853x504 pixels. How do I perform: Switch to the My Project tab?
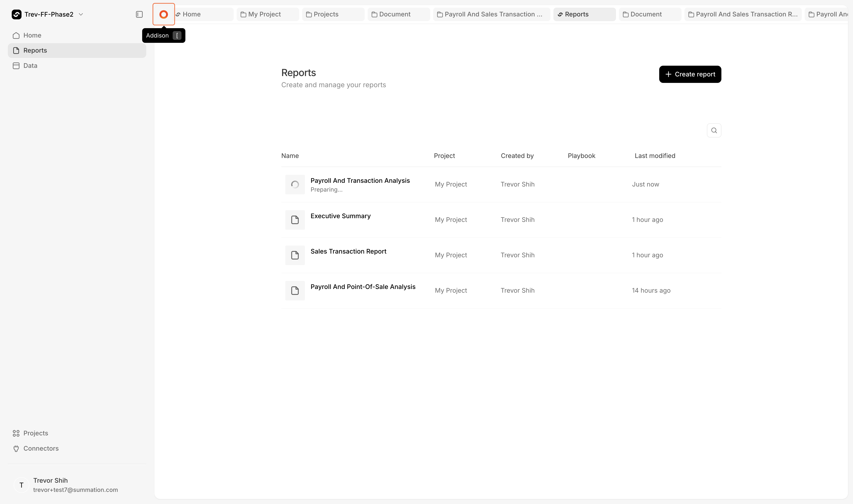(268, 14)
